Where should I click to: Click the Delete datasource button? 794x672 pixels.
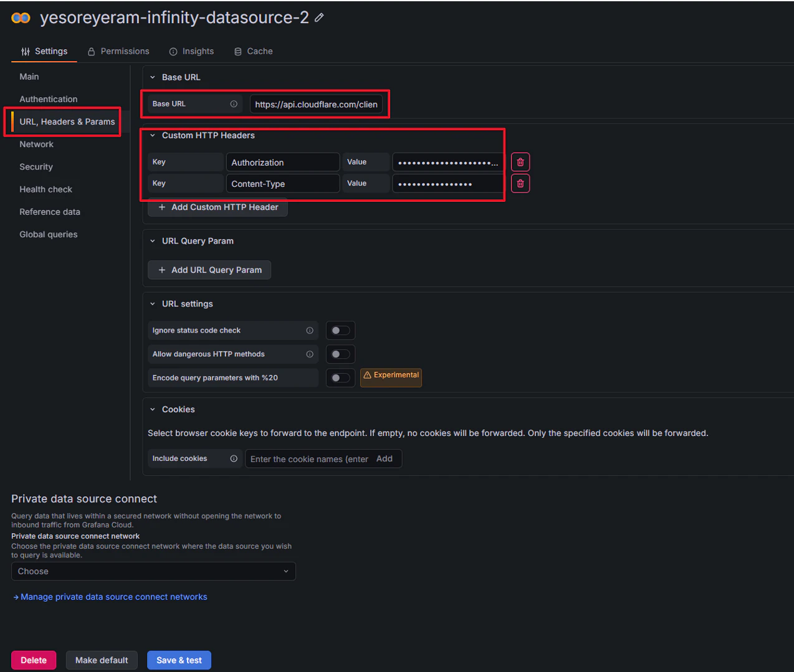click(x=34, y=660)
